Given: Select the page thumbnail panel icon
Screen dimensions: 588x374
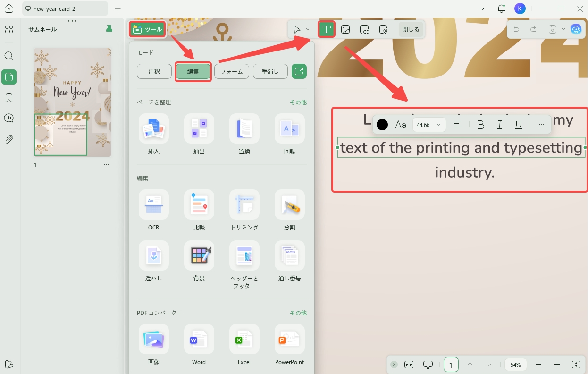Looking at the screenshot, I should click(x=9, y=76).
